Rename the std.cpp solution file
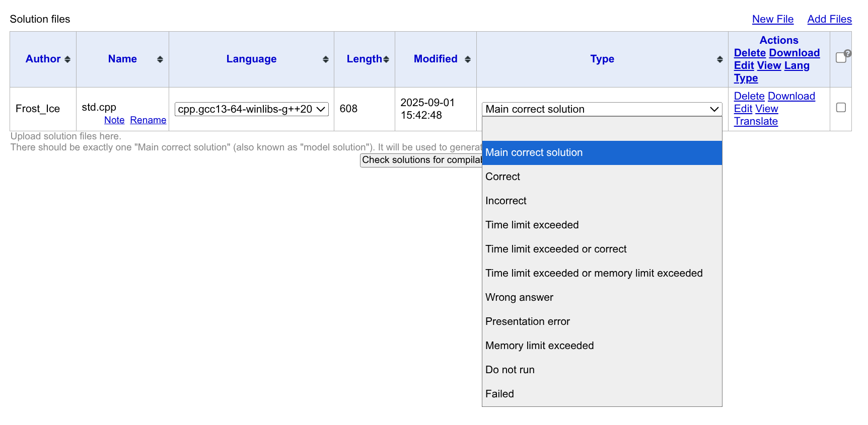This screenshot has width=868, height=425. pyautogui.click(x=148, y=120)
